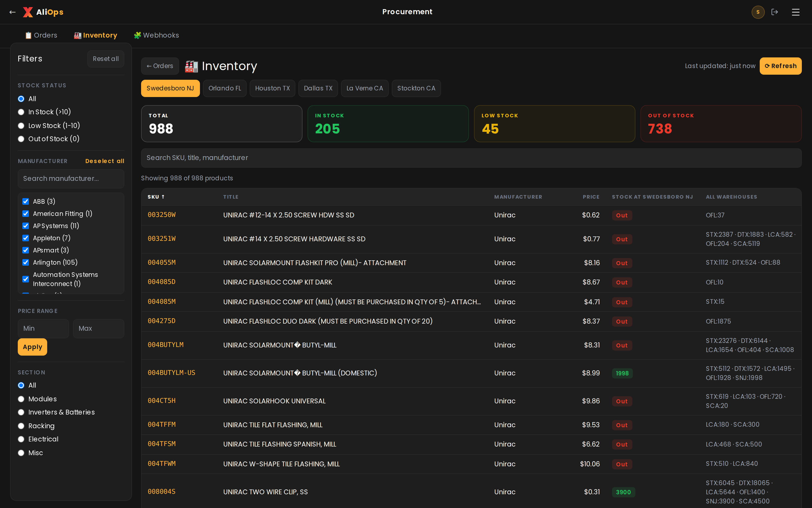
Task: Open SKU 003250W link
Action: [x=161, y=215]
